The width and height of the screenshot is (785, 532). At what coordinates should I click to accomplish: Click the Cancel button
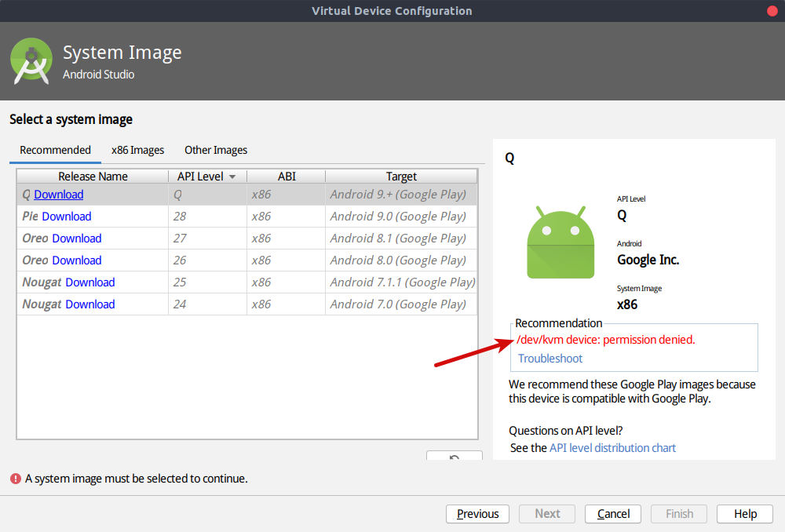click(613, 514)
